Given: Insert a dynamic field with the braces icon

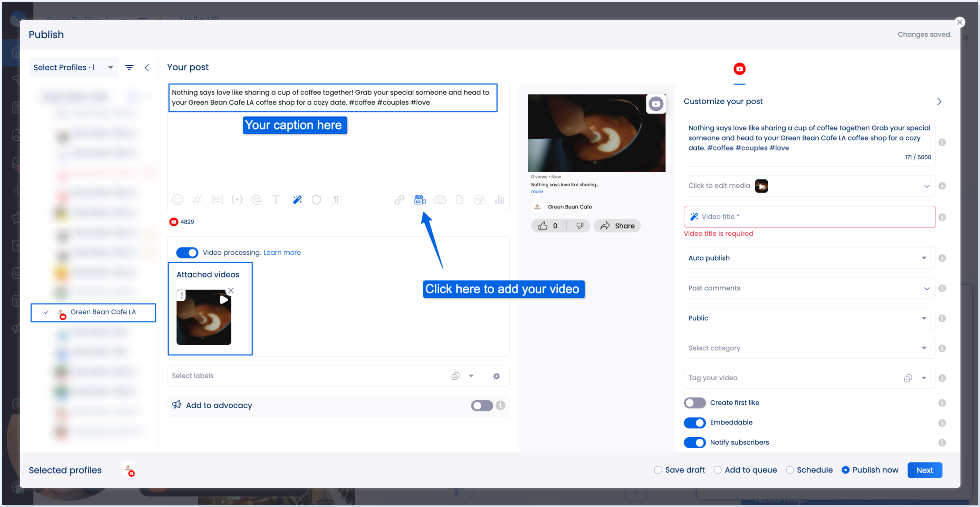Looking at the screenshot, I should pyautogui.click(x=237, y=200).
